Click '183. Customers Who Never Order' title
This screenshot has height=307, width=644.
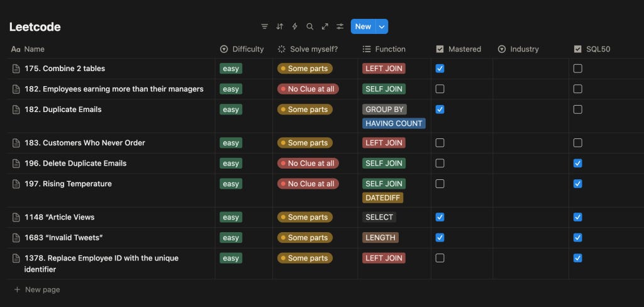coord(85,143)
